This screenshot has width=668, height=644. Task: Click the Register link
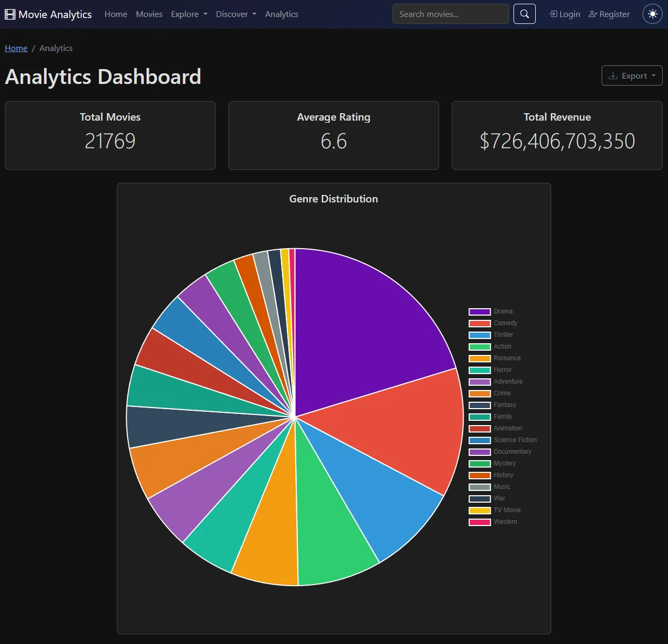610,14
